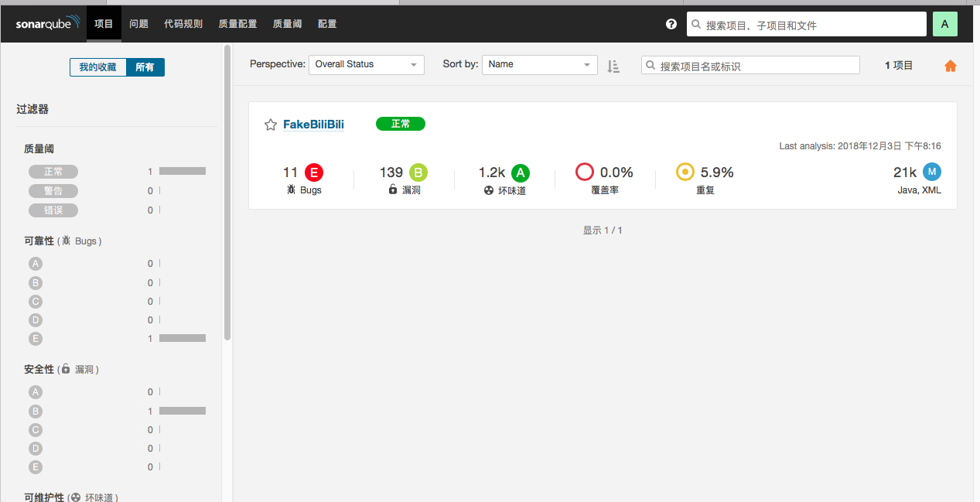Click the green 正常 status badge
The image size is (980, 502).
click(x=401, y=124)
